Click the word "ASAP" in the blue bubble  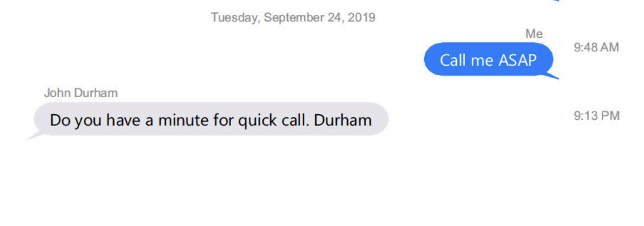click(517, 60)
